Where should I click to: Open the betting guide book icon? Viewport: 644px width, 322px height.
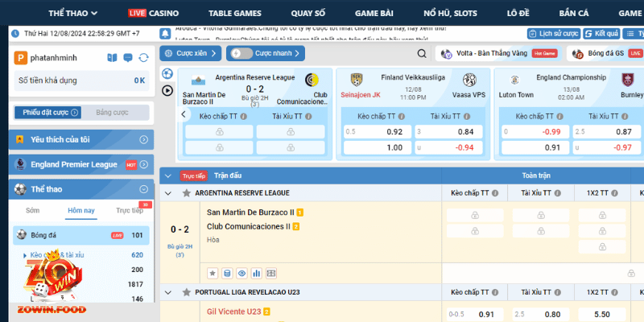[x=112, y=58]
